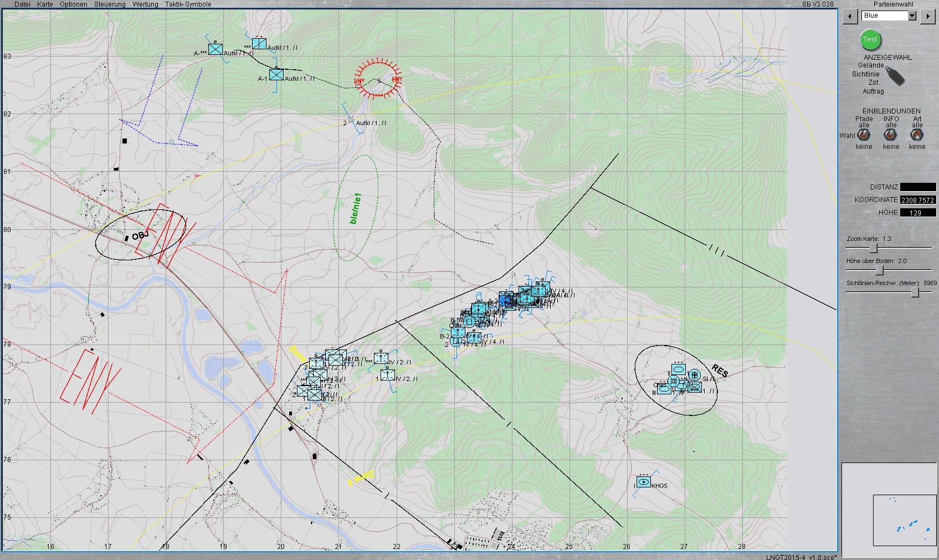Toggle the Art overlay switch
939x560 pixels.
point(917,135)
